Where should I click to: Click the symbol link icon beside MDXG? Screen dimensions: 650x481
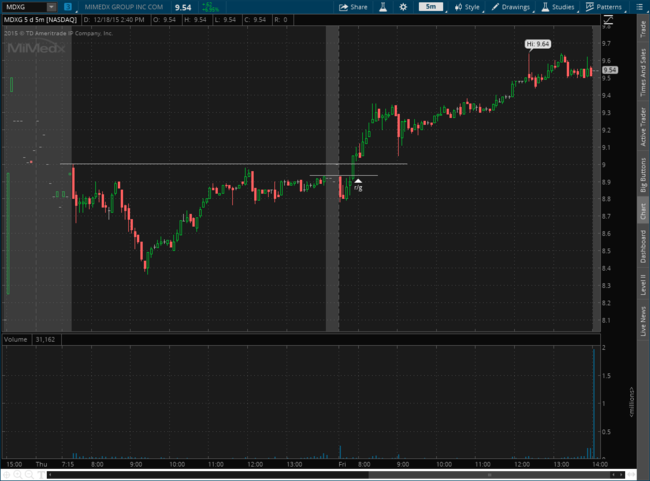67,7
